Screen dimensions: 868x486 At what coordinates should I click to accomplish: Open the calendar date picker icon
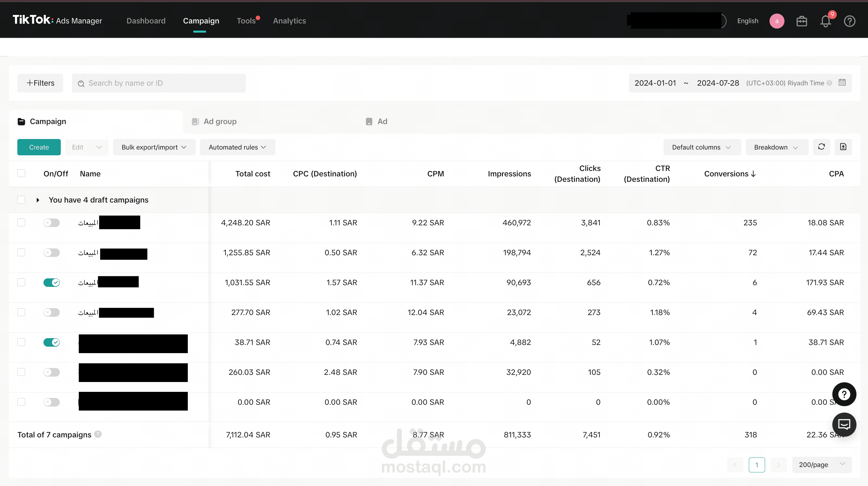pyautogui.click(x=842, y=83)
